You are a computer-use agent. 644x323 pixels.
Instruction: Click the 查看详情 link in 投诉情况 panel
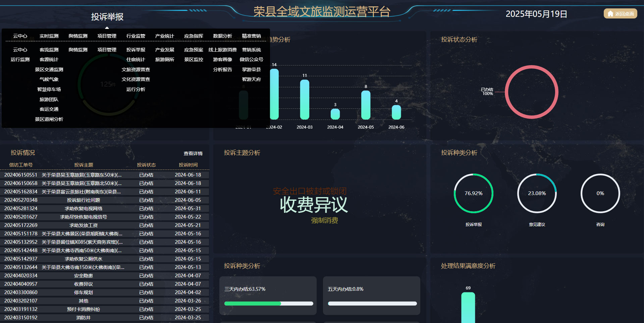pyautogui.click(x=193, y=153)
